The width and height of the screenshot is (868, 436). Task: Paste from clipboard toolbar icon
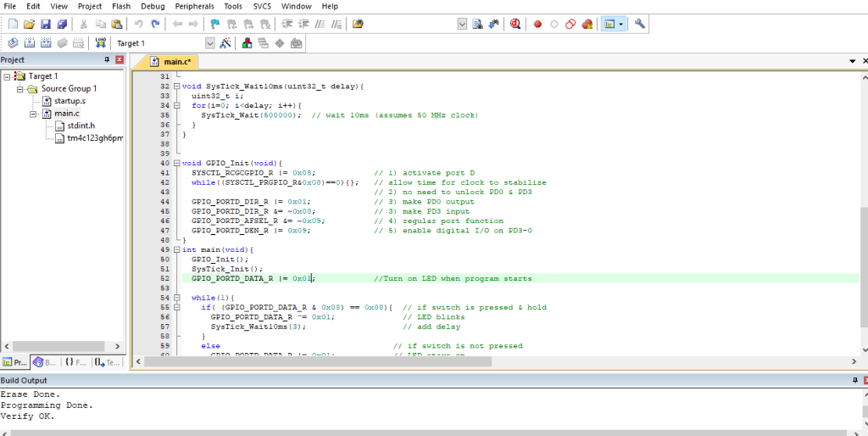[116, 24]
